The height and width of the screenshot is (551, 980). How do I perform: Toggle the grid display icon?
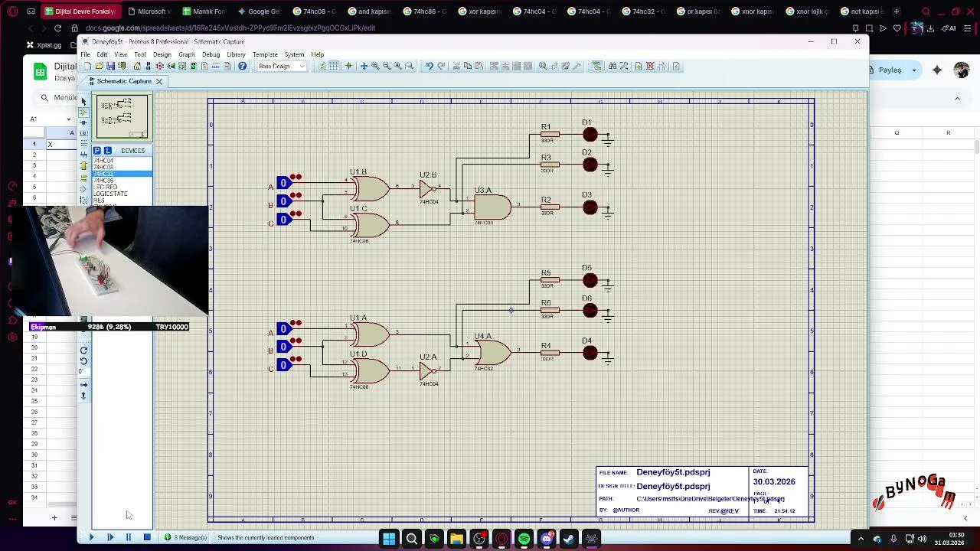click(x=334, y=66)
